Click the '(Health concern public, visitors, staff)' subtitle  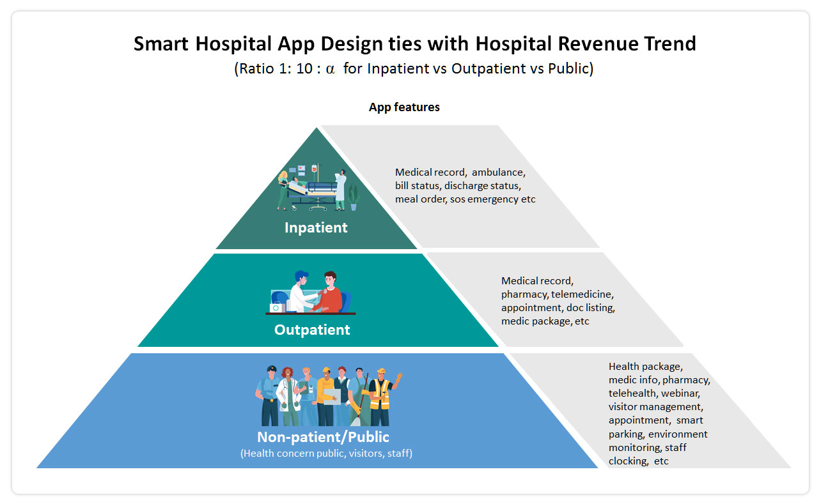point(326,454)
